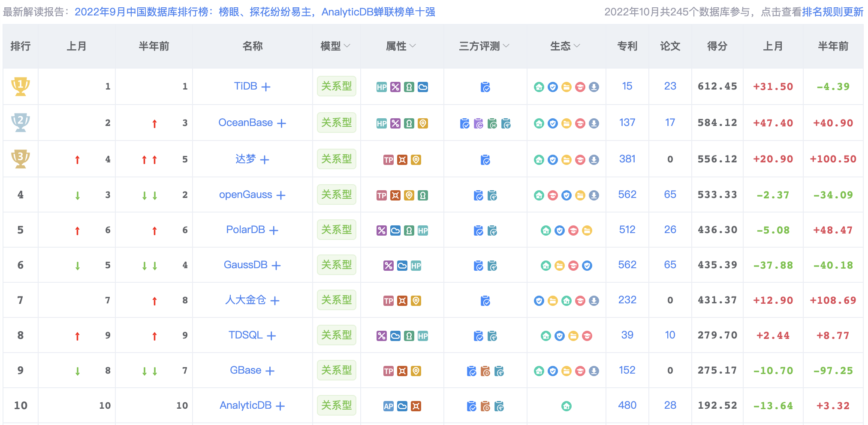
Task: Click 达梦 patent count 381
Action: click(x=627, y=159)
